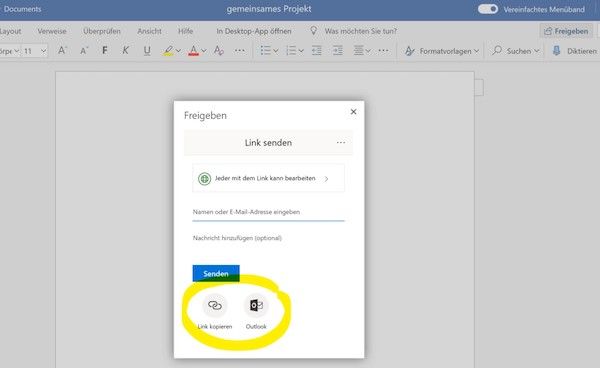This screenshot has height=368, width=600.
Task: Toggle the Vereinfachtes Menüband switch
Action: click(488, 9)
